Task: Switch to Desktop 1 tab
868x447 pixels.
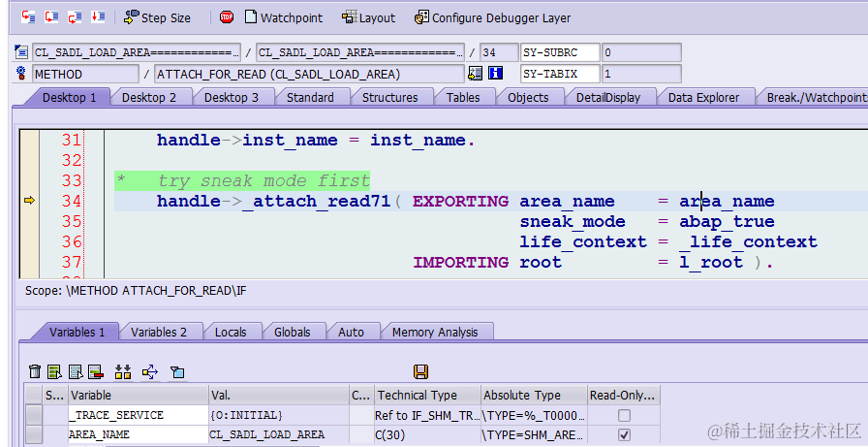Action: (69, 98)
